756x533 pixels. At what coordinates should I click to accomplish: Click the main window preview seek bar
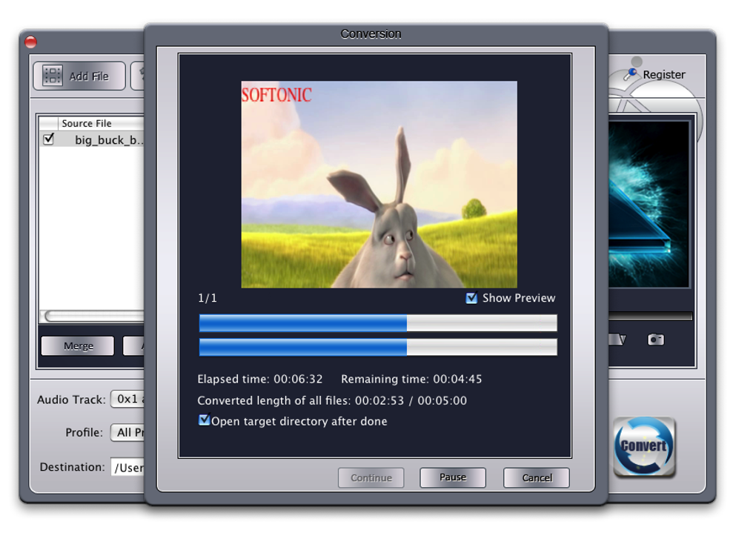(x=651, y=317)
